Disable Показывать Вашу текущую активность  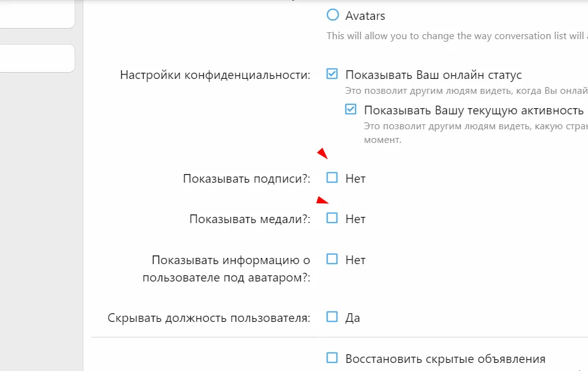pos(351,110)
